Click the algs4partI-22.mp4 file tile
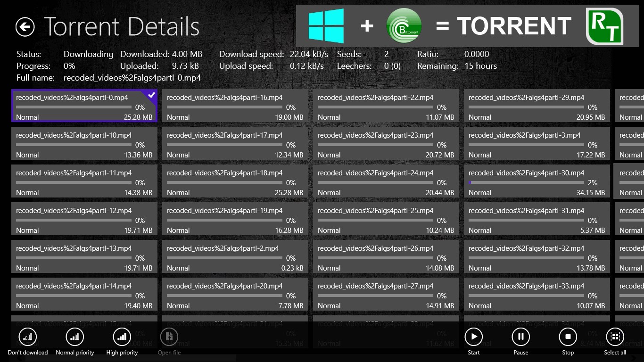 386,106
